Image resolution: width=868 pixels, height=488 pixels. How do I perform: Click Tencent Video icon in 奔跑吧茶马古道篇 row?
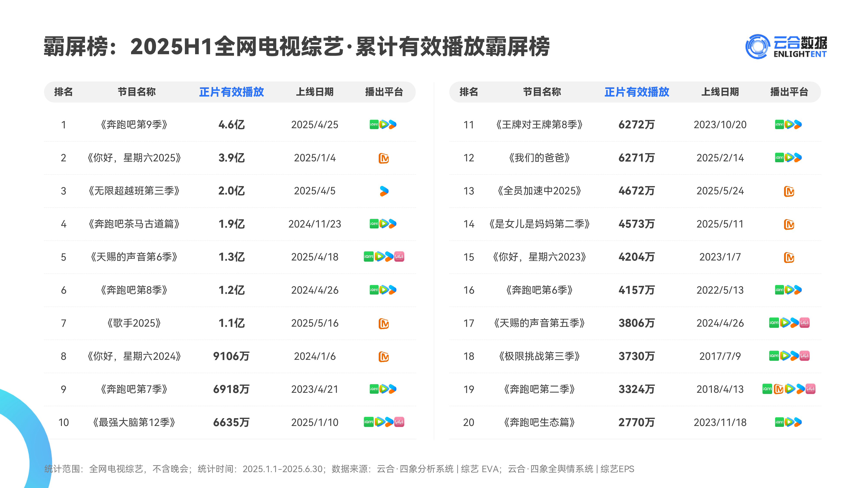pyautogui.click(x=384, y=224)
